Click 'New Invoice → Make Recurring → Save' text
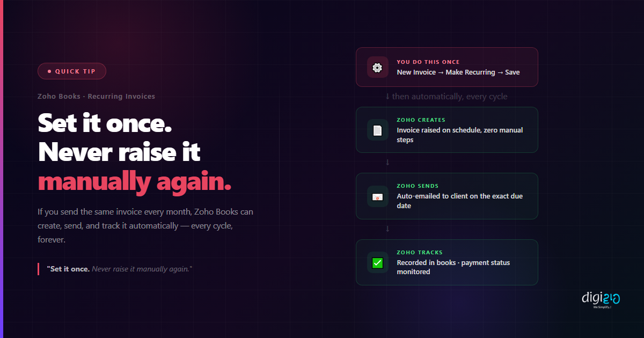This screenshot has width=644, height=338. click(458, 72)
